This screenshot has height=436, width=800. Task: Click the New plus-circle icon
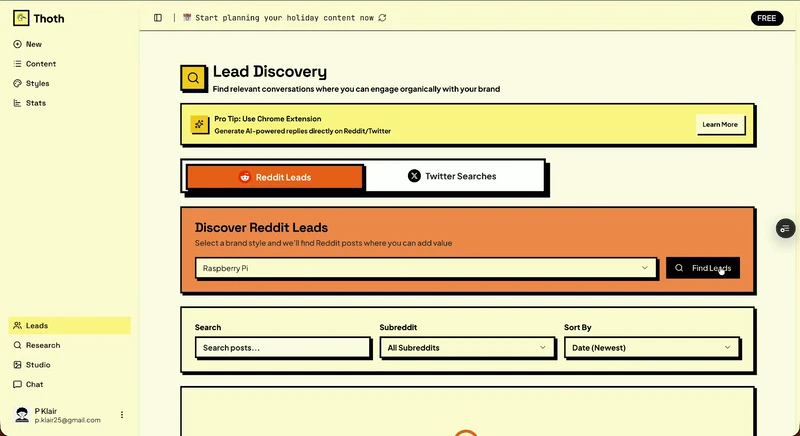(x=17, y=44)
